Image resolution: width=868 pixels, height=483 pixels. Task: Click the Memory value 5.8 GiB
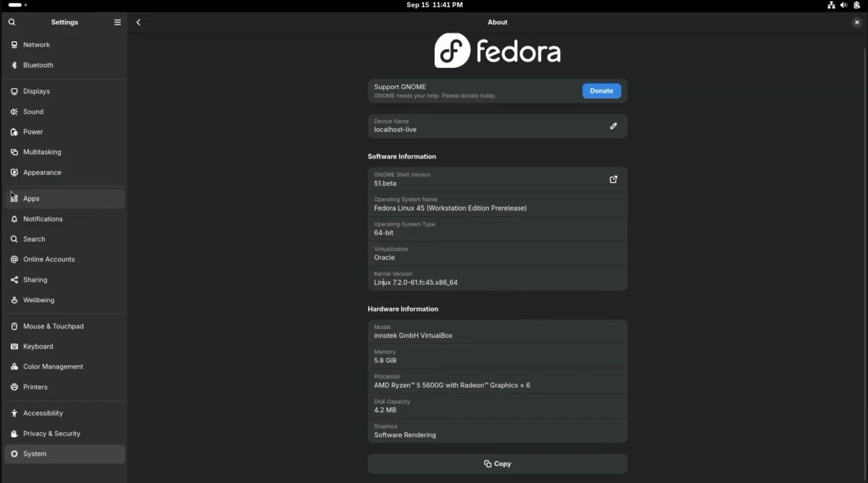click(385, 360)
